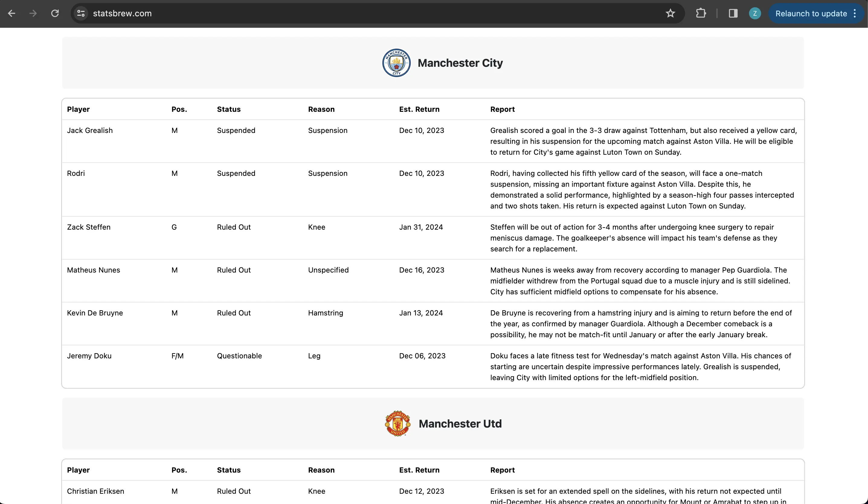Click Rodri's report about fifth yellow card
Image resolution: width=868 pixels, height=504 pixels.
tap(642, 189)
